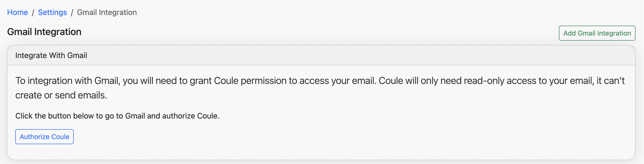644x164 pixels.
Task: Click the Authorize Coule button
Action: (x=44, y=137)
